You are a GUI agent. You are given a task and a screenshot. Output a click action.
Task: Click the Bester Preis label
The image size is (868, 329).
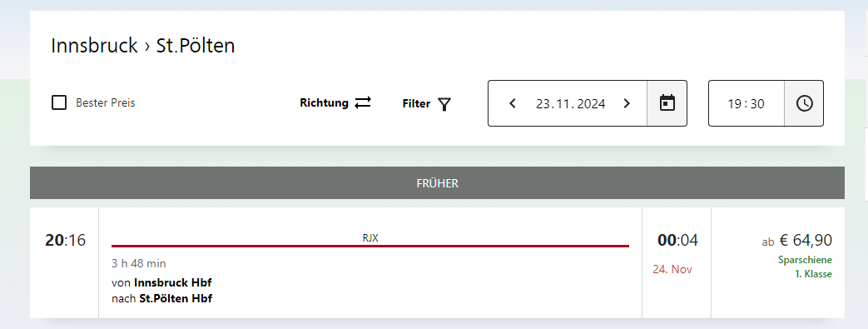105,103
